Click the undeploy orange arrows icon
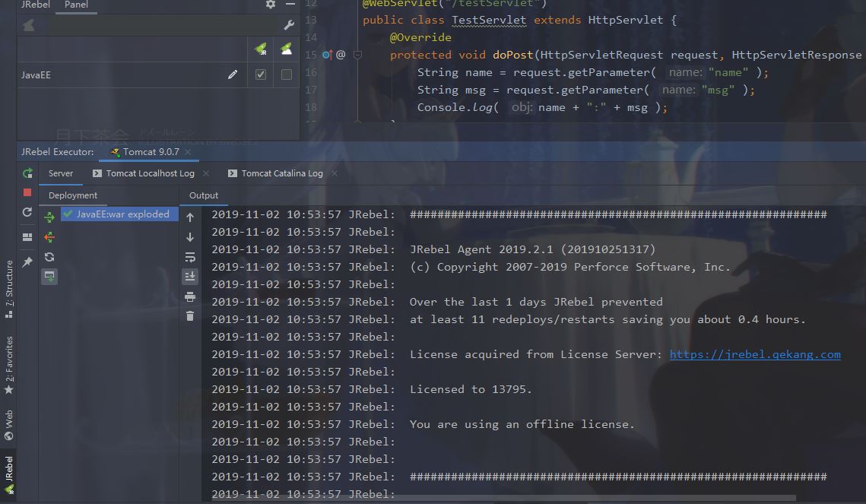This screenshot has height=504, width=866. (x=49, y=237)
